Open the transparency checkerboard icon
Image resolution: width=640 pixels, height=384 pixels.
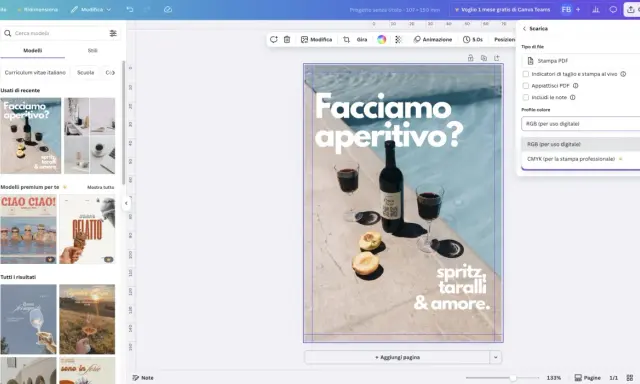coord(398,40)
